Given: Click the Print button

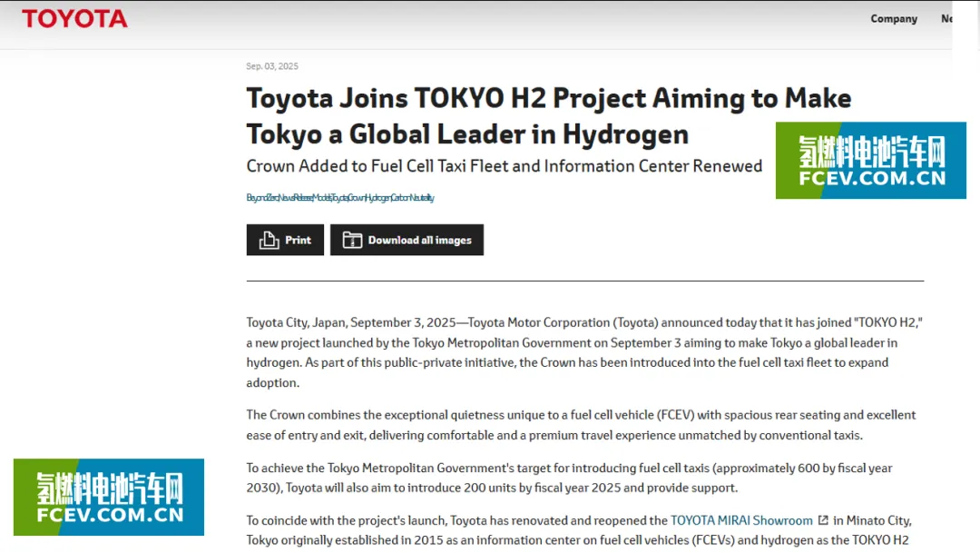Looking at the screenshot, I should pos(285,240).
